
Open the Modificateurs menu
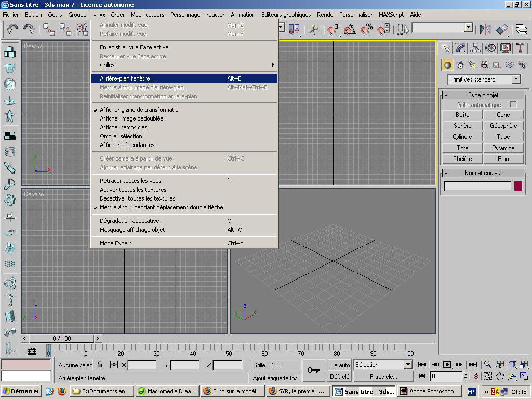pyautogui.click(x=148, y=15)
